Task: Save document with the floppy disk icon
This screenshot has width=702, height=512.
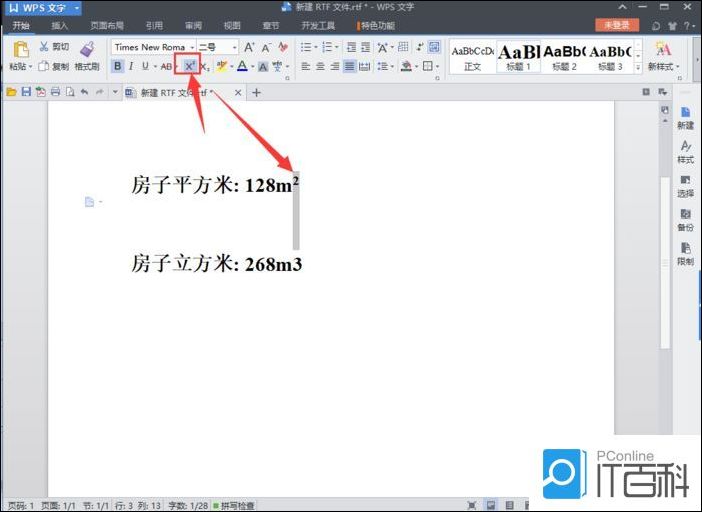Action: [26, 92]
